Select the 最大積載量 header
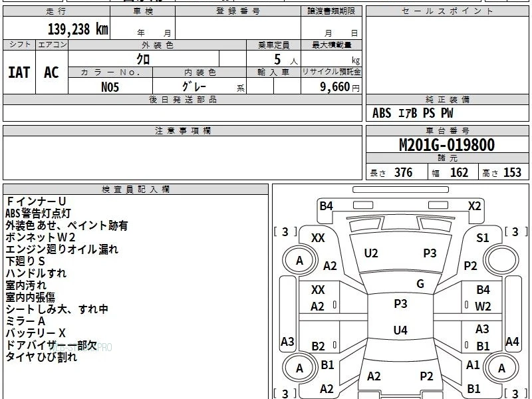532x399 pixels. click(331, 45)
